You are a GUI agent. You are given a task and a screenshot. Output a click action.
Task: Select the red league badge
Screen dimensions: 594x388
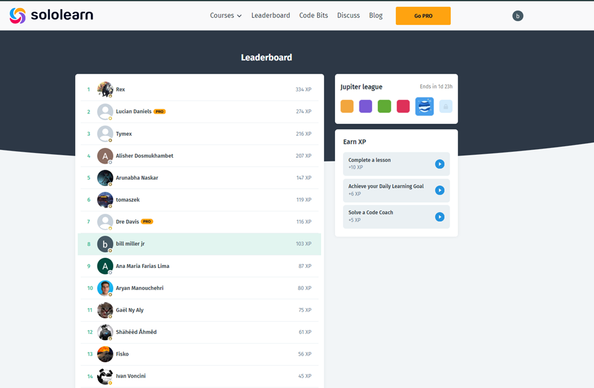click(403, 106)
